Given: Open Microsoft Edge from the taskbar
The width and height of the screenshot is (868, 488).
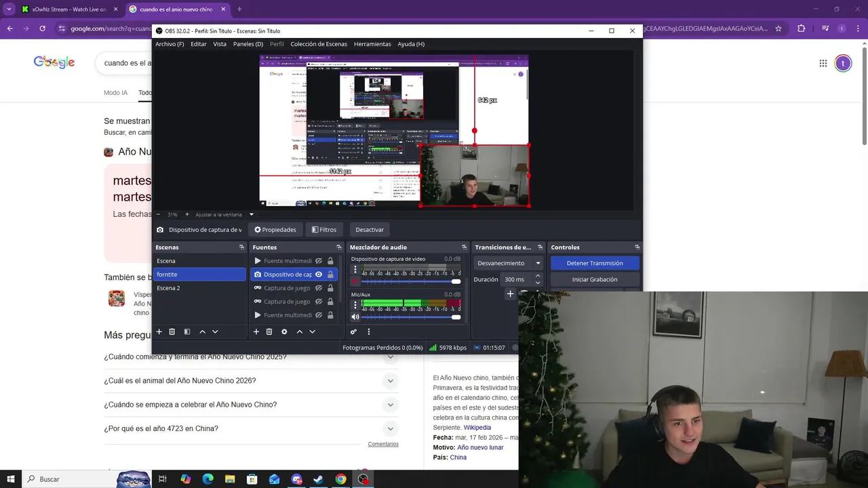Looking at the screenshot, I should coord(208,479).
